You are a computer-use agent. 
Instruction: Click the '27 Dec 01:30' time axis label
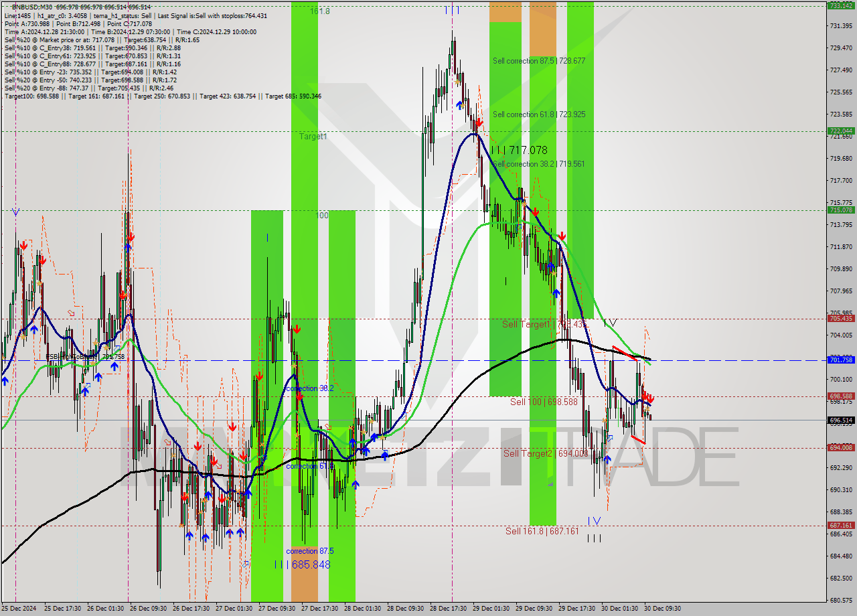pyautogui.click(x=233, y=609)
